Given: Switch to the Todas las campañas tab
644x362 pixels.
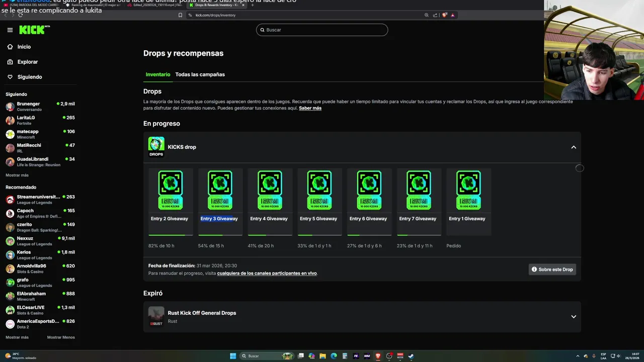Looking at the screenshot, I should click(x=200, y=74).
